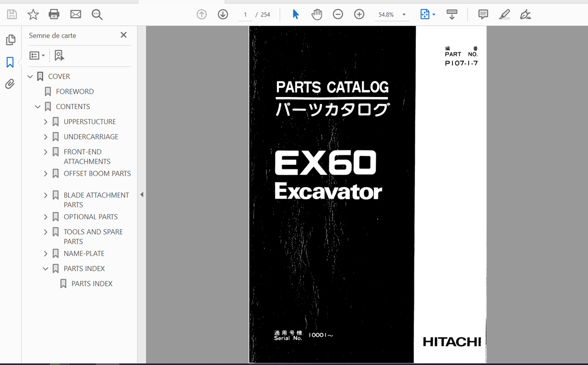The image size is (588, 365).
Task: Expand the OPTIONAL PARTS bookmark
Action: click(x=45, y=217)
